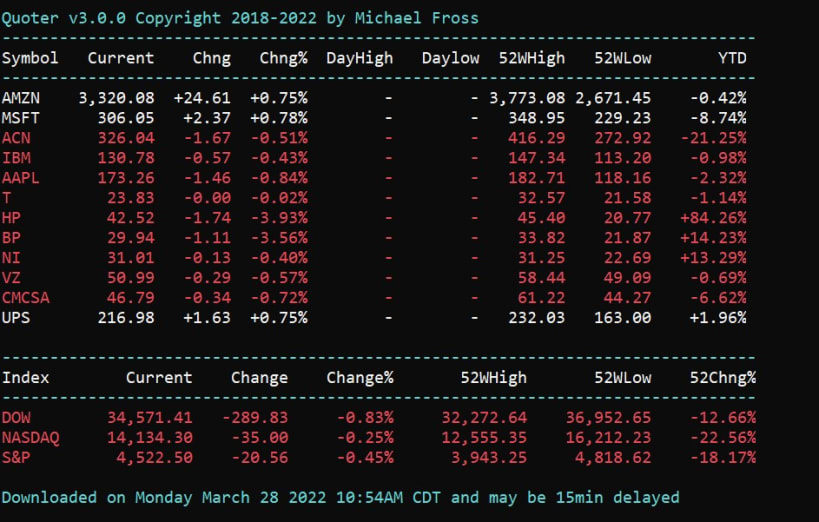The width and height of the screenshot is (819, 522).
Task: Click the Downloaded on Monday March 28 line
Action: (340, 497)
